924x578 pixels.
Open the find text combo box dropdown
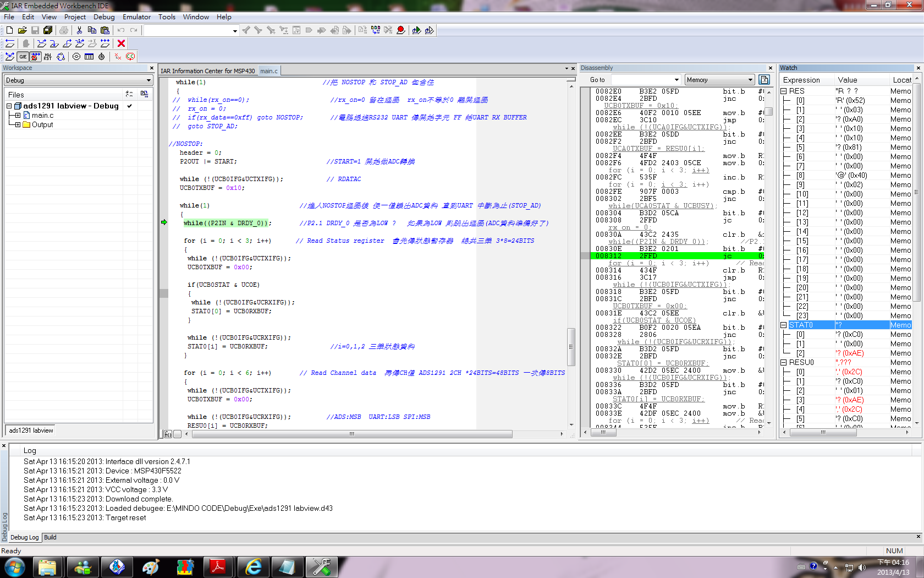[x=235, y=31]
